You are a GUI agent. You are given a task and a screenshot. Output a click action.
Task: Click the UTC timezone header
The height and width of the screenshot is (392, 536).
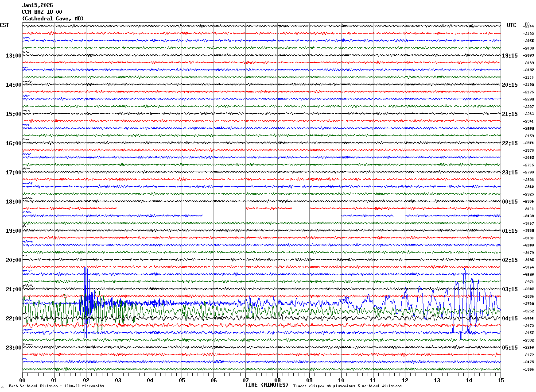point(511,25)
